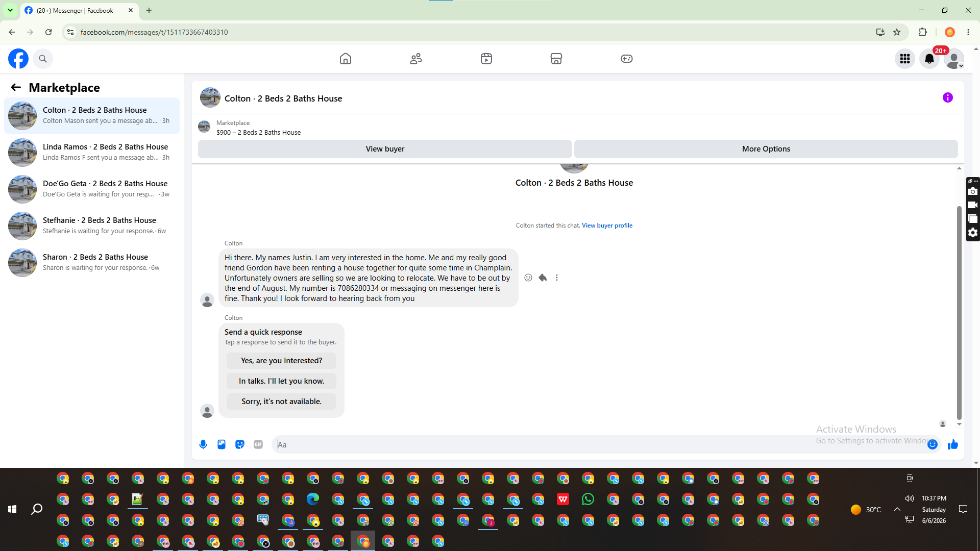Open the Stefhanie conversation
This screenshot has width=980, height=551.
[92, 226]
